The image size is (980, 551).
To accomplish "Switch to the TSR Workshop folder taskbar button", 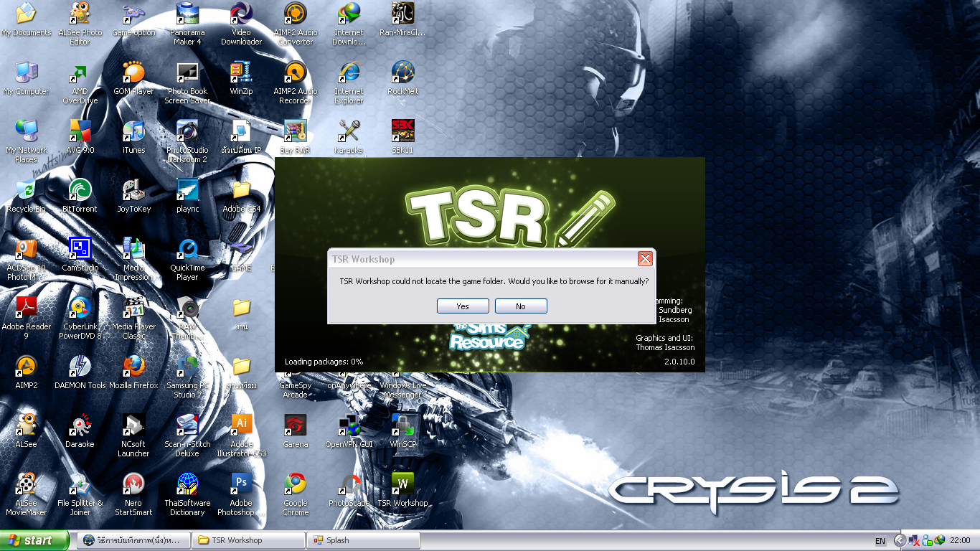I will pyautogui.click(x=248, y=540).
